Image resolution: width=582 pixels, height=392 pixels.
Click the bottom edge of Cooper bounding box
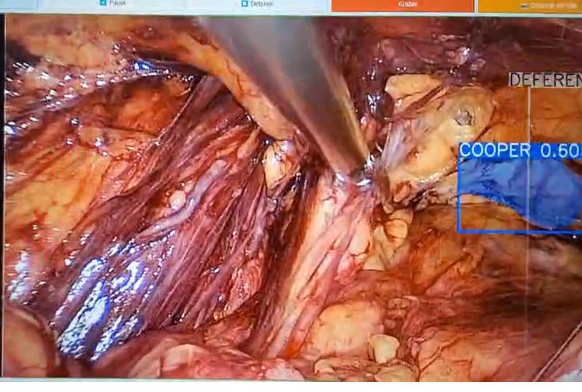517,232
